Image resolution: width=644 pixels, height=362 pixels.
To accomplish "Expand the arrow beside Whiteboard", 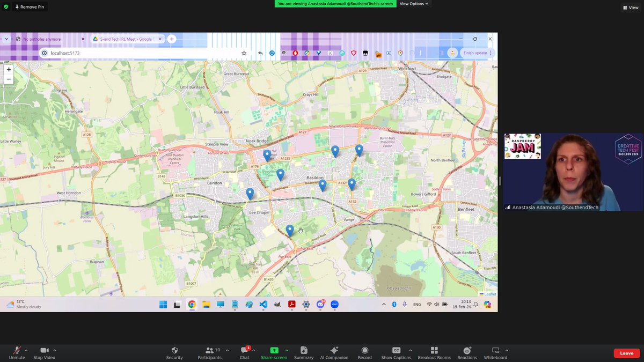I will click(507, 350).
